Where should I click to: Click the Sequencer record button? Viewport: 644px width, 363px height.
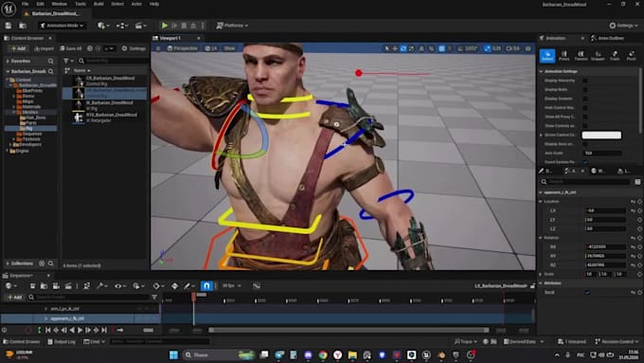27,330
